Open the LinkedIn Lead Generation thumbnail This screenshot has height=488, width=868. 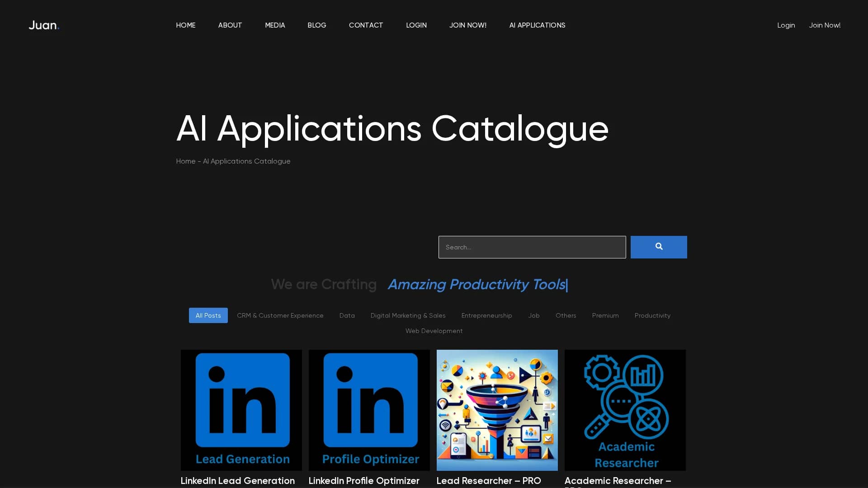[x=241, y=410]
